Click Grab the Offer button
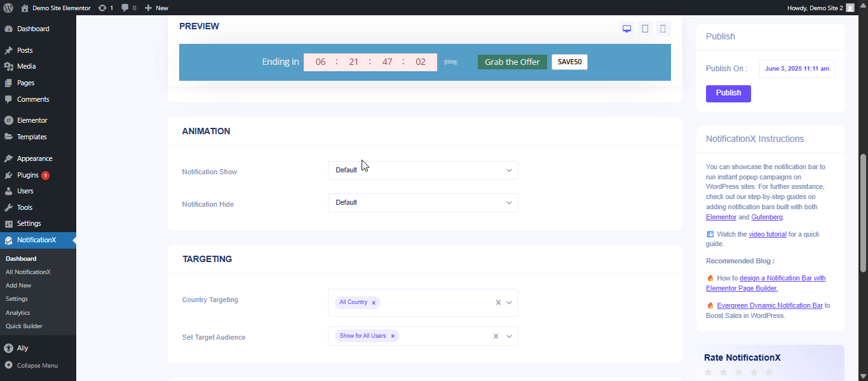Screen dimensions: 868x381 point(512,62)
